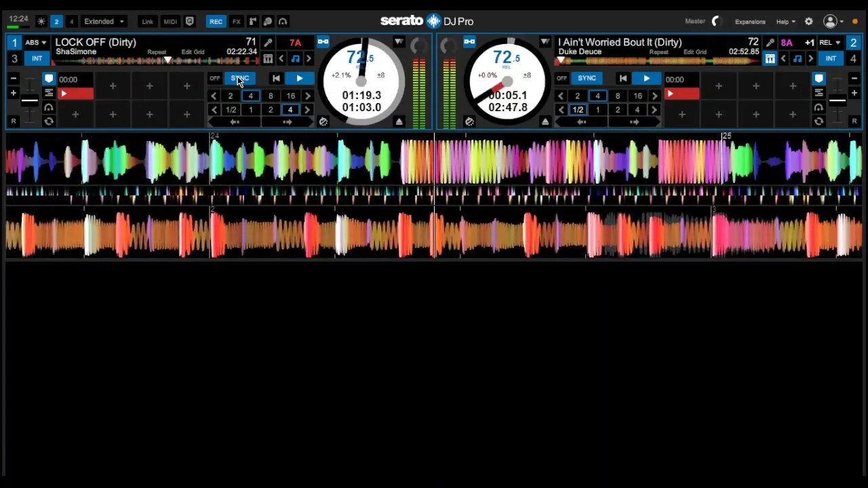Reset deck 1 pitch with R button
868x488 pixels.
(13, 121)
